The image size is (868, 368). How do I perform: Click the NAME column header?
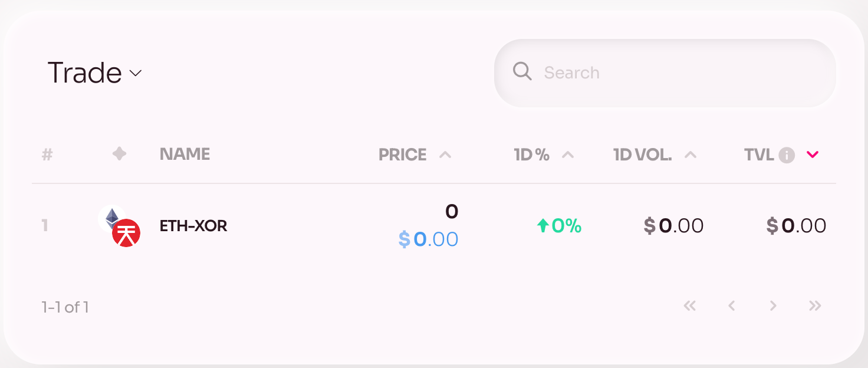[x=185, y=154]
